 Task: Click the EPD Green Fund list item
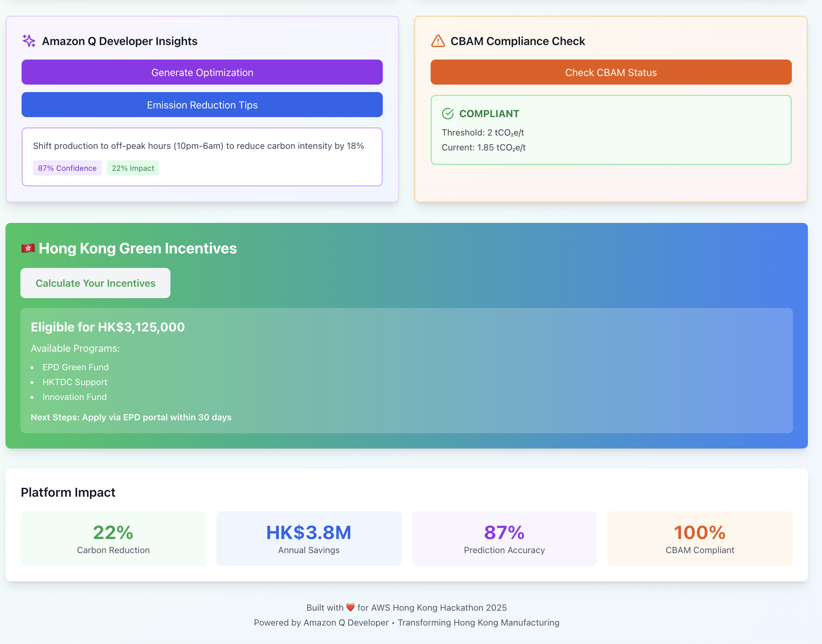pyautogui.click(x=76, y=367)
